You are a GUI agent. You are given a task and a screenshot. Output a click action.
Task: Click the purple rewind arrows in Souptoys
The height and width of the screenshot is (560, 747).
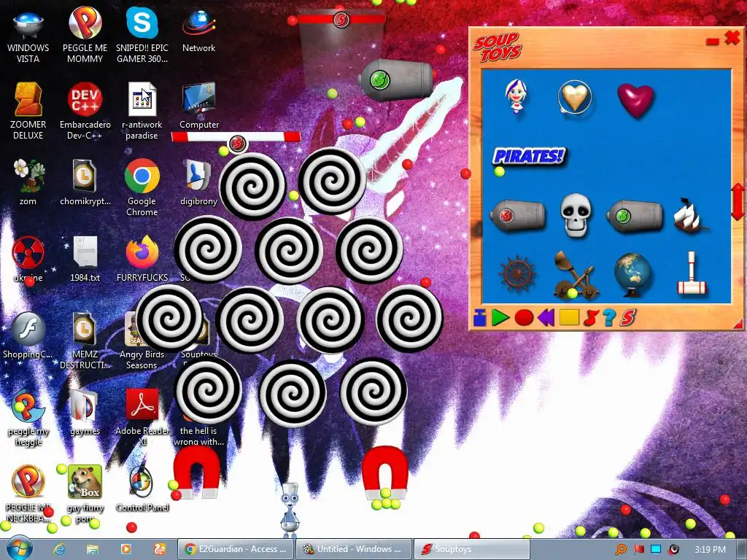coord(546,318)
